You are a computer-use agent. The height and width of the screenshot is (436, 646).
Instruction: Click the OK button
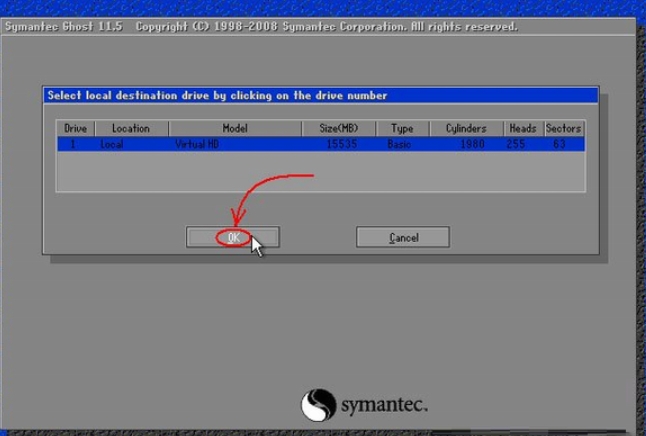(233, 237)
